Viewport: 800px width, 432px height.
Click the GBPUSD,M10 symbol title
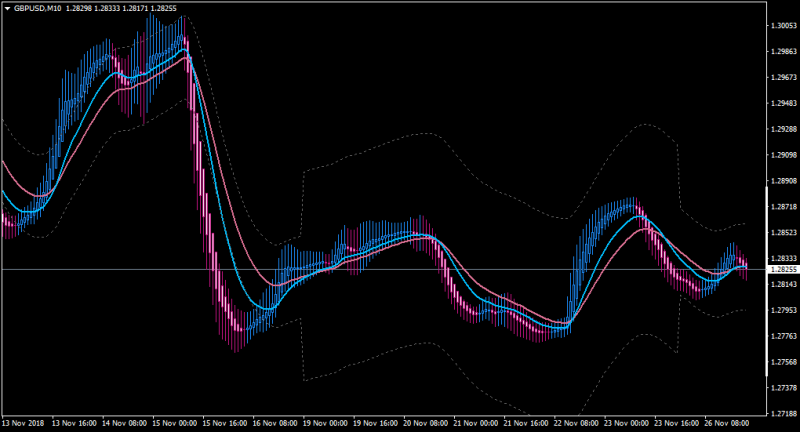tap(38, 9)
